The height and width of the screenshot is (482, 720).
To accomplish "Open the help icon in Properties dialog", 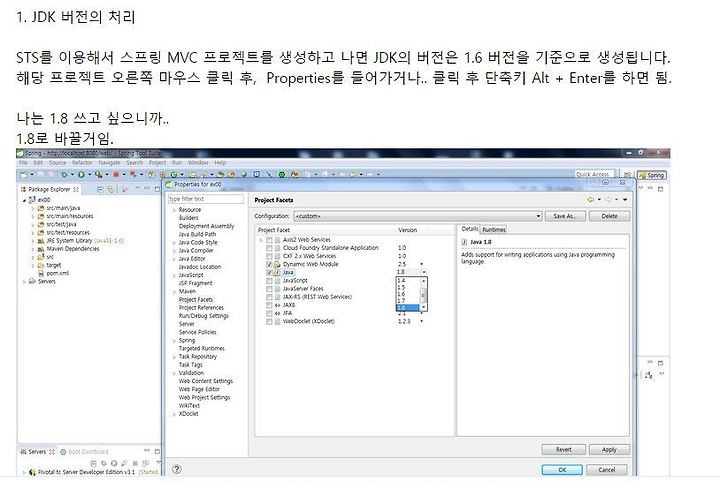I will 177,469.
